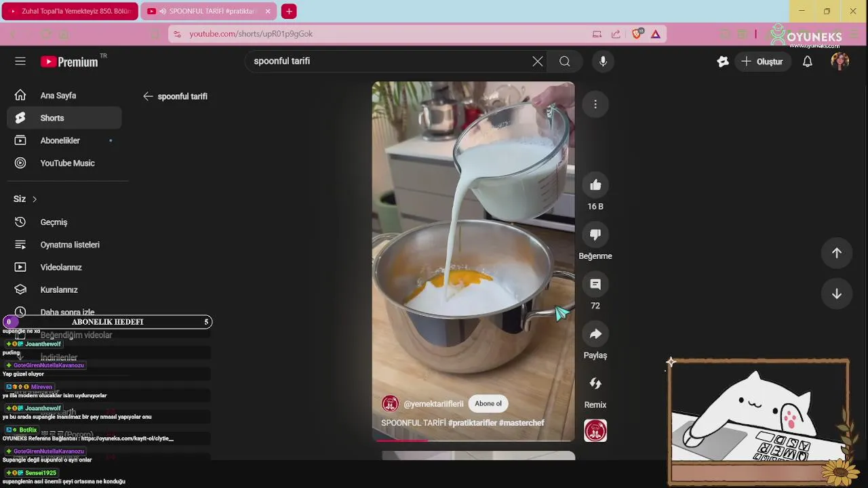Open a new browser tab with plus

click(289, 12)
